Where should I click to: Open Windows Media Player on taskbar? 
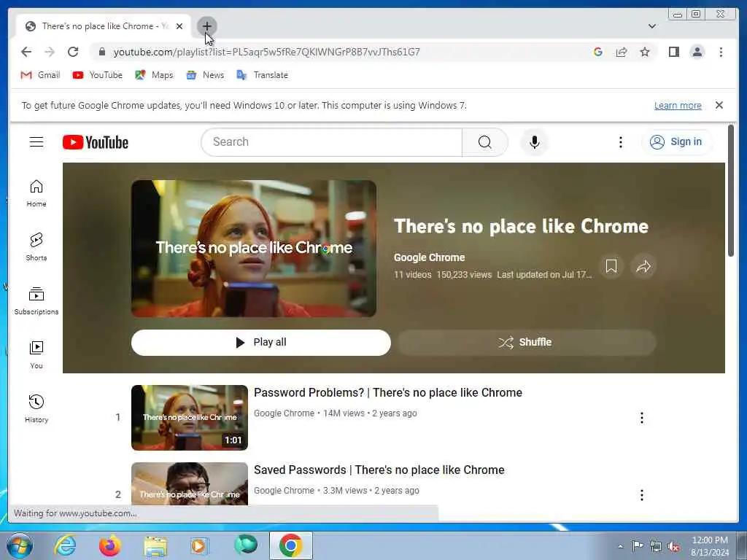[x=200, y=545]
